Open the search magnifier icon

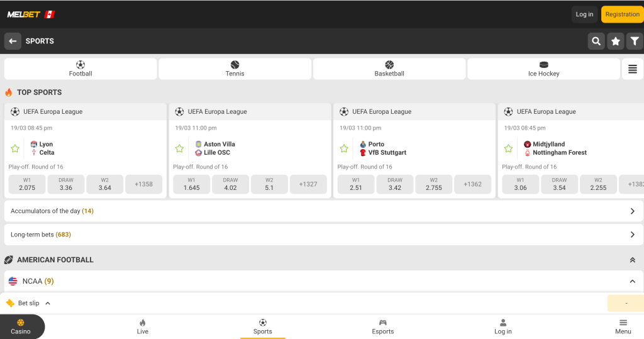pos(596,41)
